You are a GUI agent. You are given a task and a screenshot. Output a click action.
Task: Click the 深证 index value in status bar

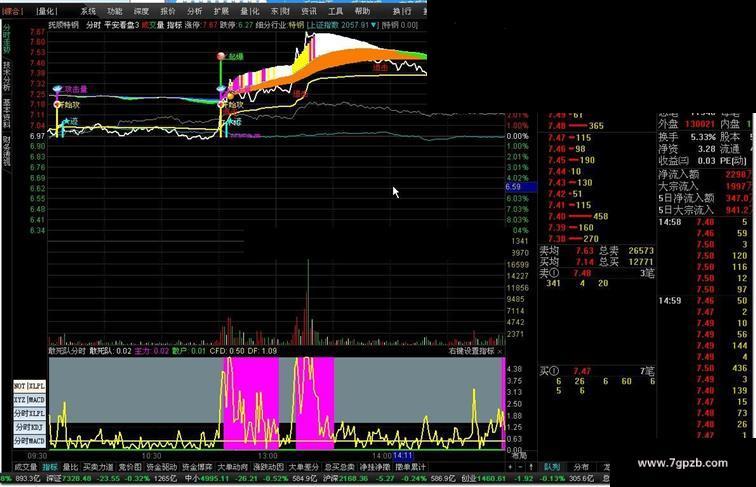pos(76,478)
